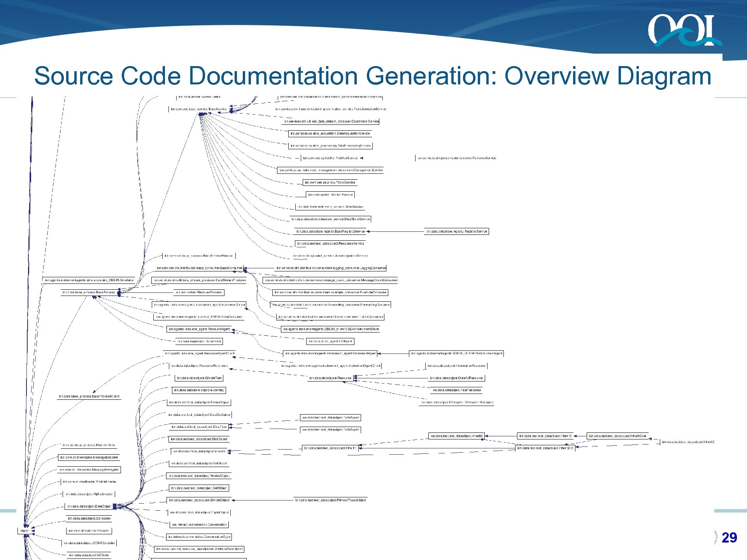Viewport: 747px width, 560px height.
Task: Click the page number 29
Action: (729, 537)
